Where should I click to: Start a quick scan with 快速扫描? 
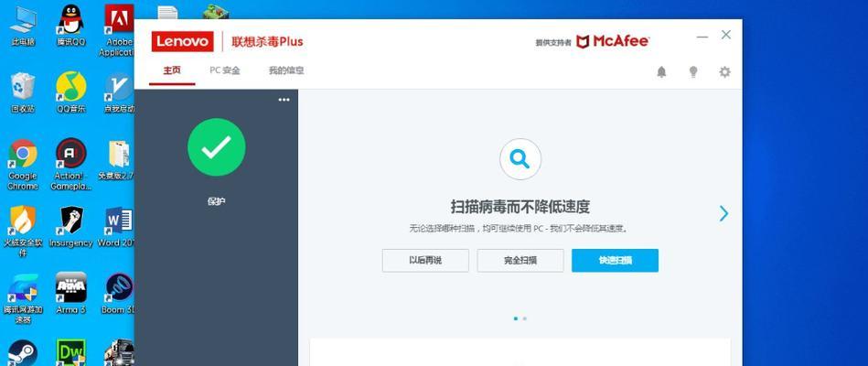(x=615, y=260)
